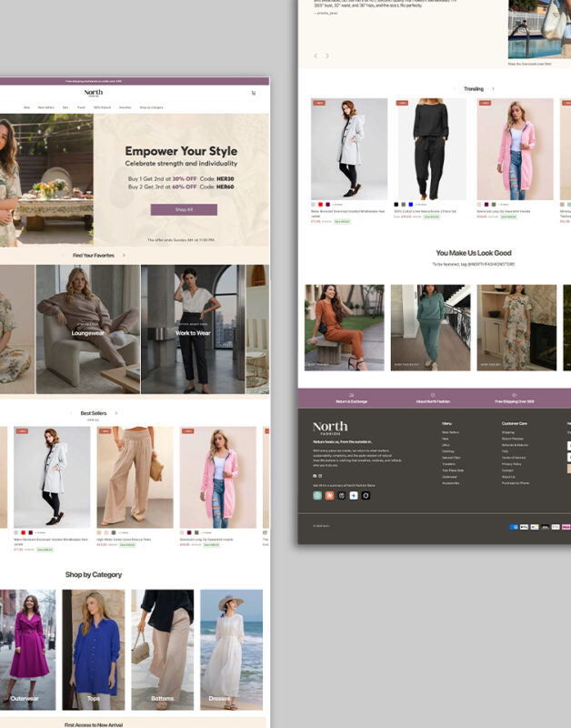Go to next Trending products with right arrow

coord(493,89)
